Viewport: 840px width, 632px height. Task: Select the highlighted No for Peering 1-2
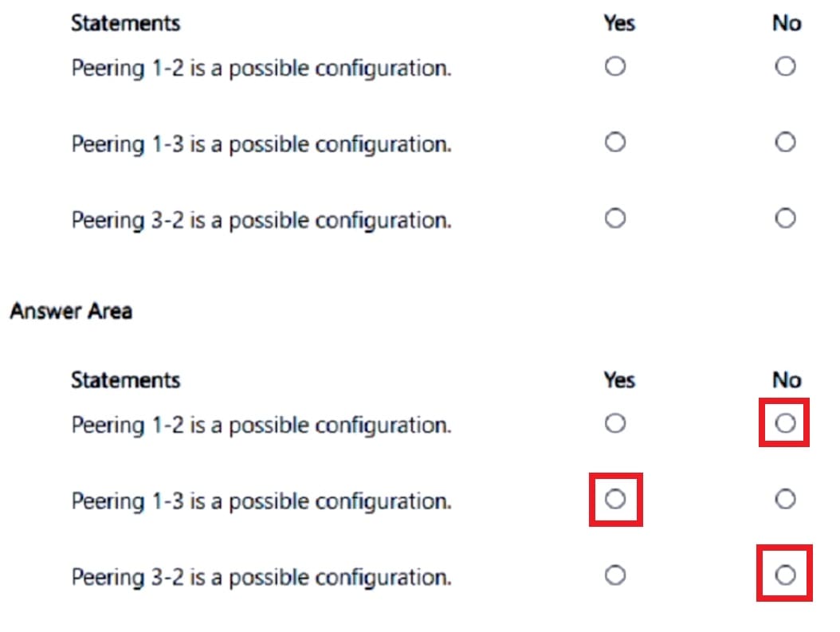coord(784,422)
